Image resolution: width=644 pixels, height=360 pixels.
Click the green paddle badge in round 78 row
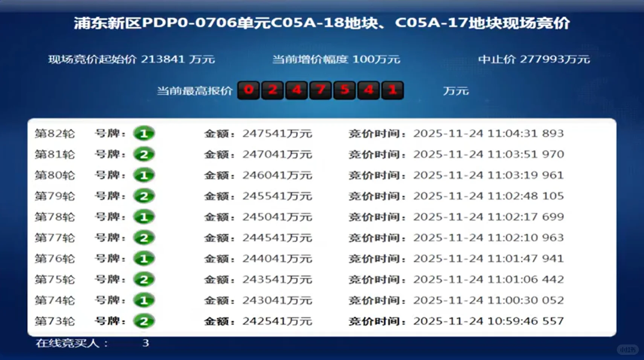coord(144,217)
